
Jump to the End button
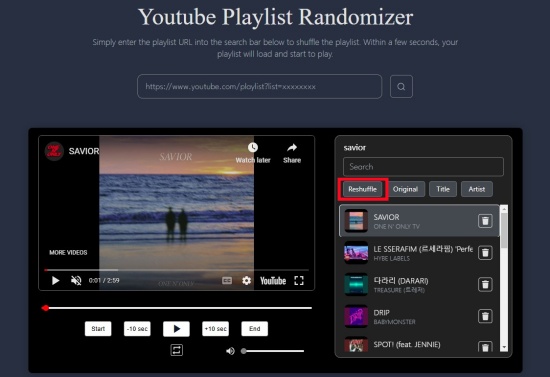255,329
